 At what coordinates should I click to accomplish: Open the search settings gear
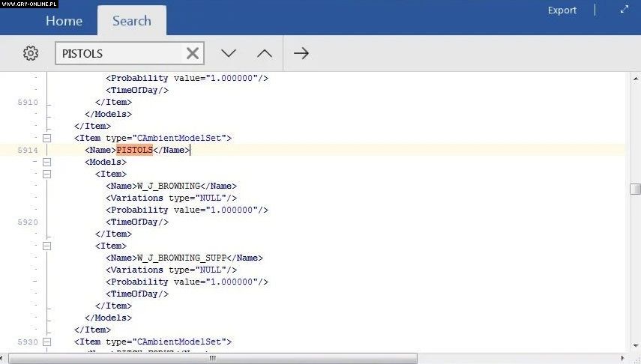30,53
